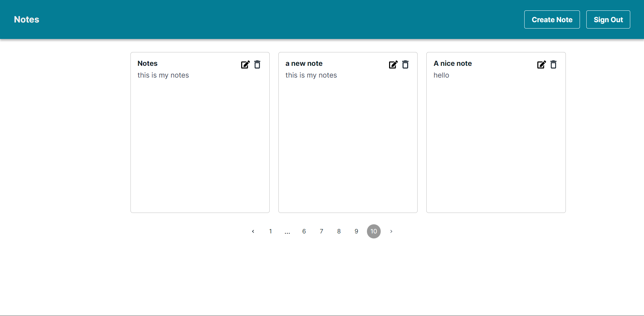
Task: Go to next page arrow
Action: click(x=391, y=231)
